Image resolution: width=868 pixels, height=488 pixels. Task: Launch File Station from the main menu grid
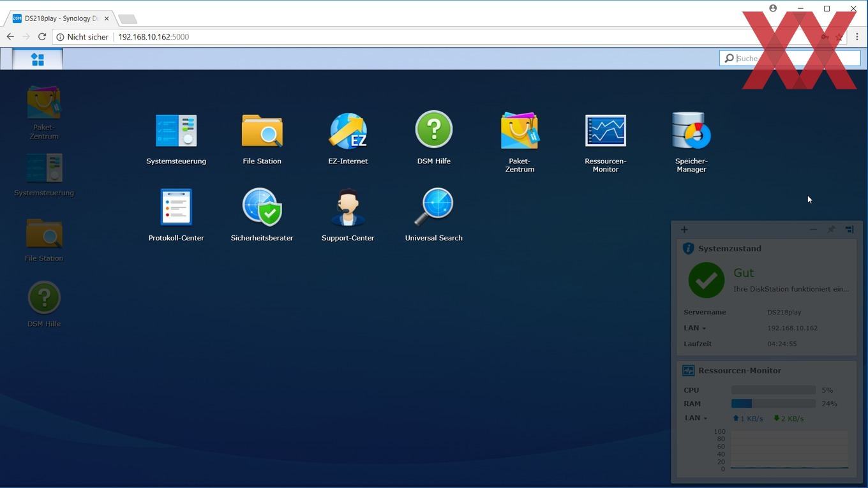pyautogui.click(x=262, y=139)
